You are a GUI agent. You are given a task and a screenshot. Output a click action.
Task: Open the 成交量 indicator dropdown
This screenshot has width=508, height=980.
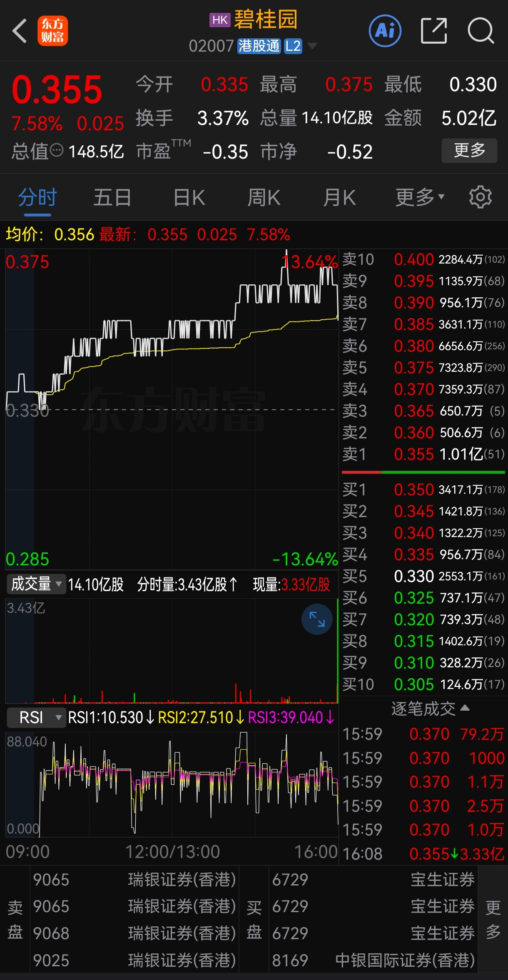click(x=36, y=584)
